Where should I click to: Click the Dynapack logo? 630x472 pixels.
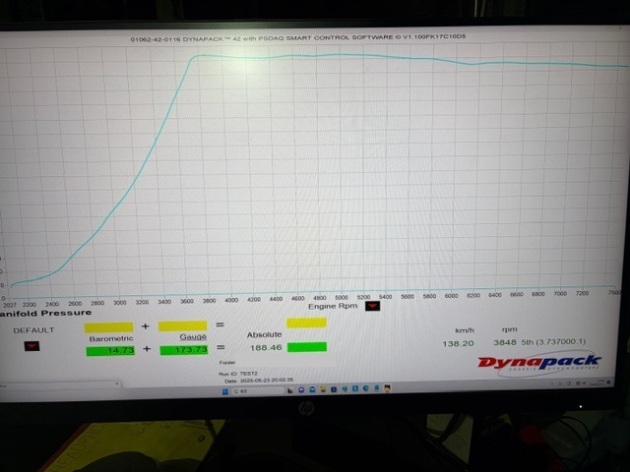pos(538,361)
